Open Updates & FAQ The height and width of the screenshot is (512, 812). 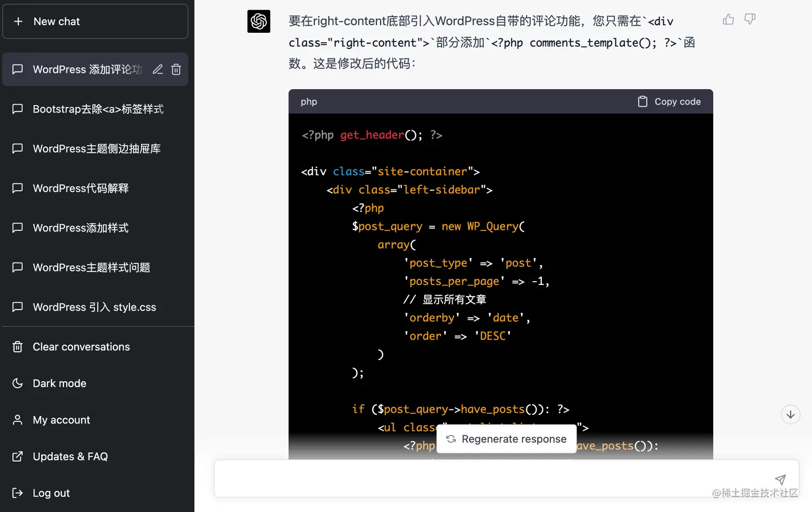click(x=70, y=456)
